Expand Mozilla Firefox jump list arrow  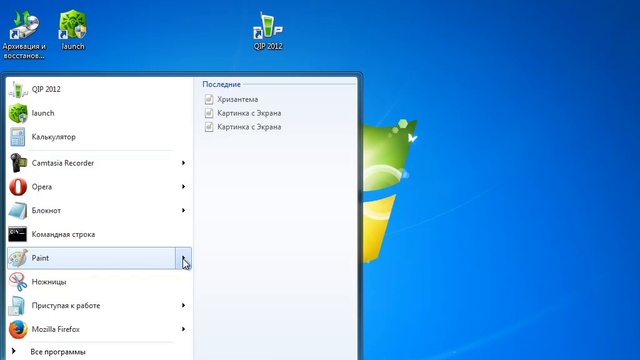point(183,329)
